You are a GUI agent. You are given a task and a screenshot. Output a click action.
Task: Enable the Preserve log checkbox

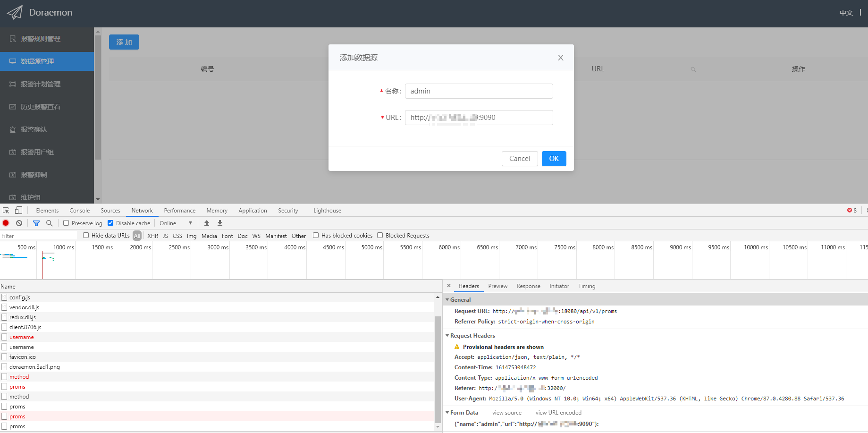click(x=66, y=222)
